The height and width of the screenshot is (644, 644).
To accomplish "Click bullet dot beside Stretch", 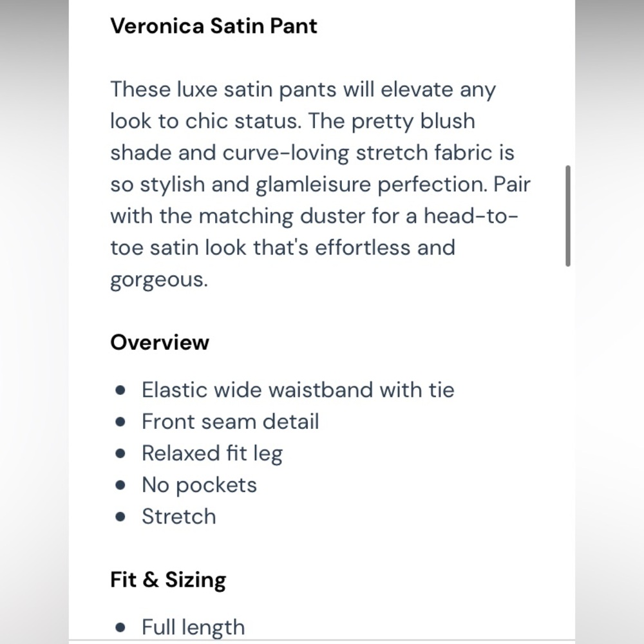I will click(120, 516).
